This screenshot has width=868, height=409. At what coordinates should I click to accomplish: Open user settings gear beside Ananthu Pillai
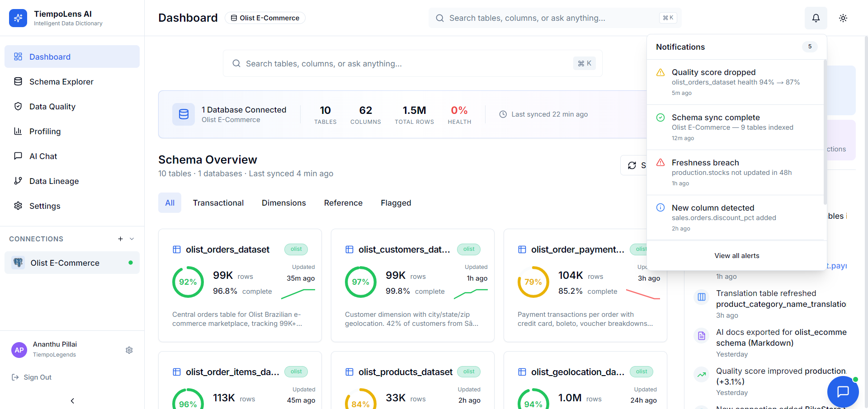(129, 350)
